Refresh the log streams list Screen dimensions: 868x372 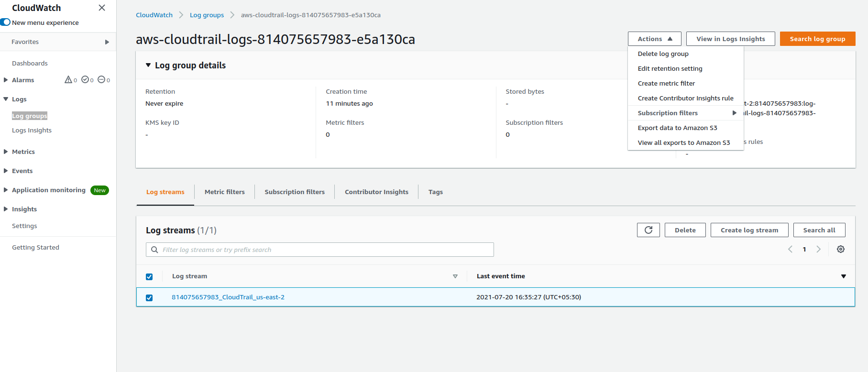(x=648, y=230)
